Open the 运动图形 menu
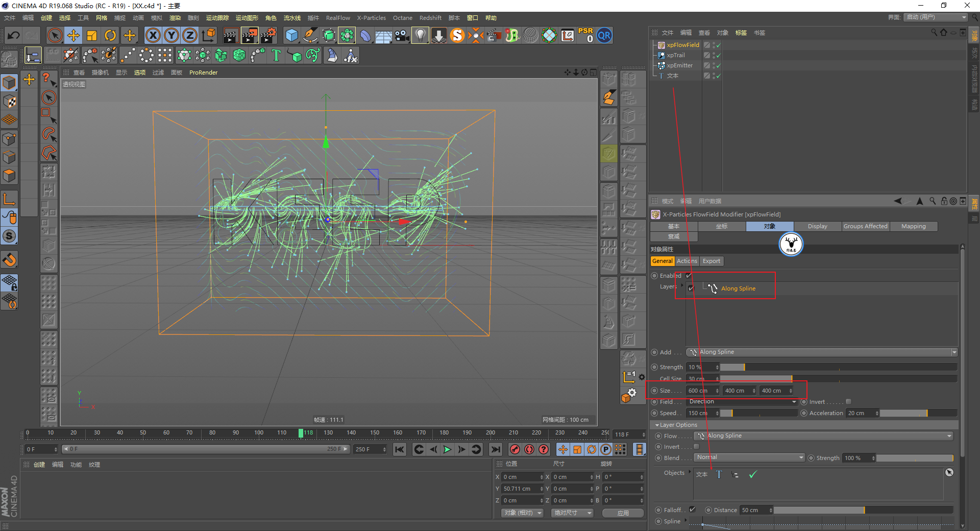 tap(247, 18)
